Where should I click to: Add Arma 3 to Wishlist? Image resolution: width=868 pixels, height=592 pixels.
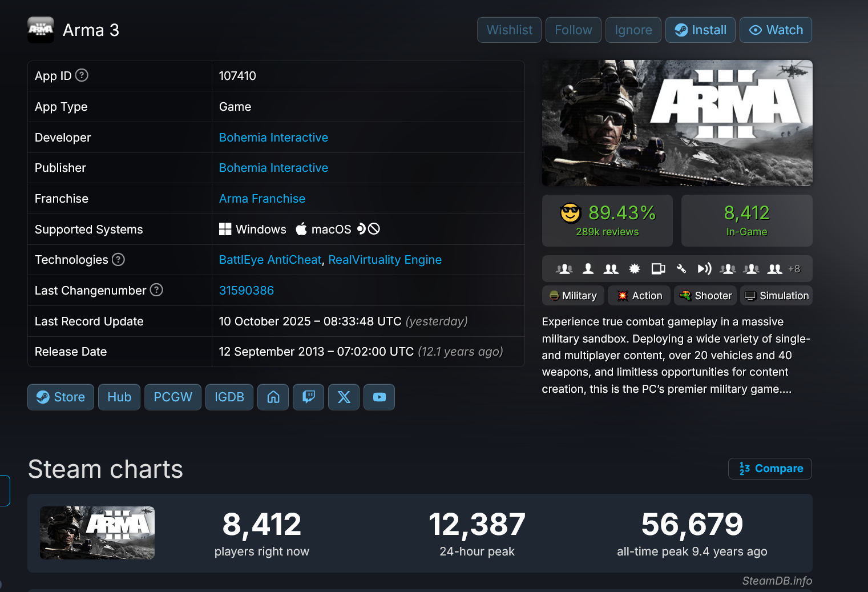(x=510, y=30)
